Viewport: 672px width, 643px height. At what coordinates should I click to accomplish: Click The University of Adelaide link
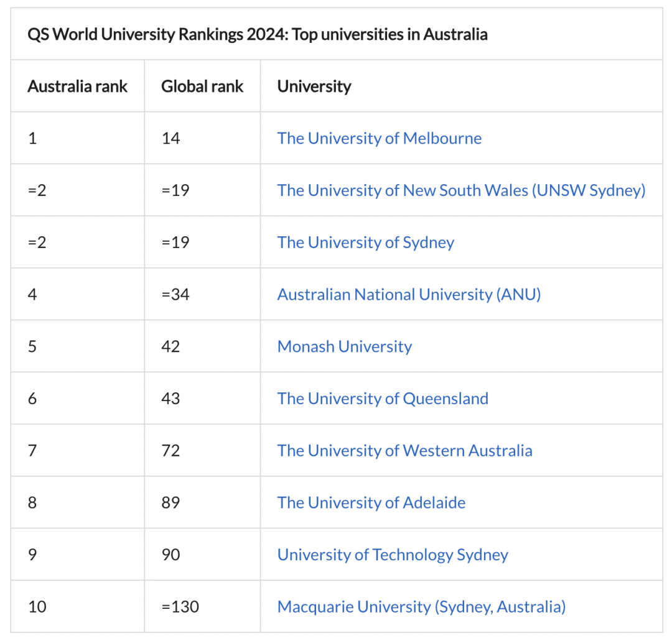(x=371, y=502)
